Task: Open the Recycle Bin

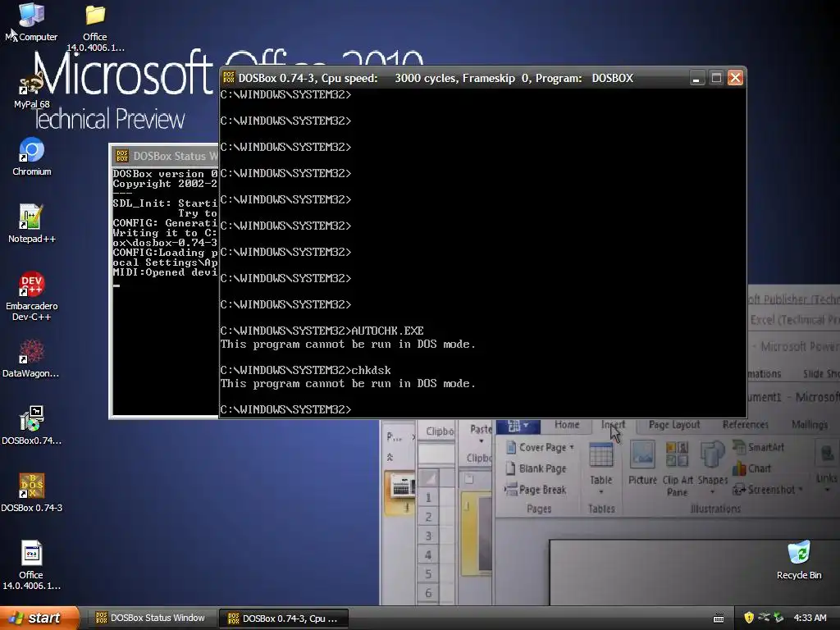Action: tap(799, 559)
